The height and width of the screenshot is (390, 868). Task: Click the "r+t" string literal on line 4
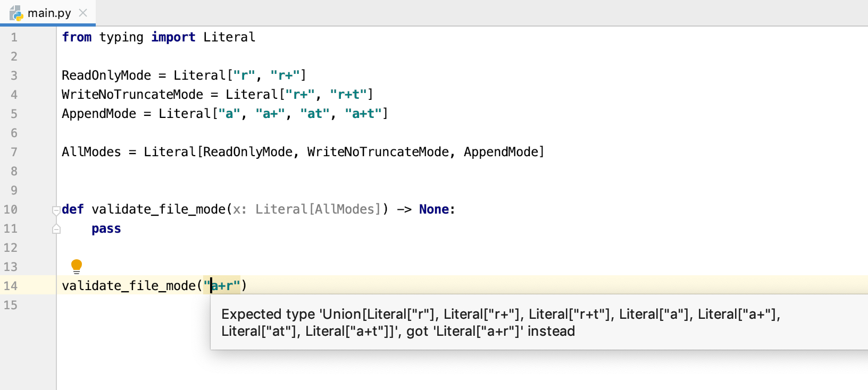[348, 95]
